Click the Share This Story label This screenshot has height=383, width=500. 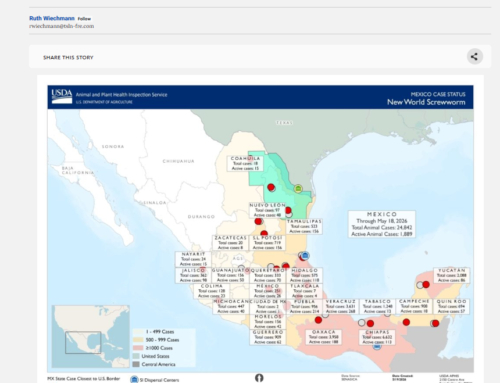[68, 58]
